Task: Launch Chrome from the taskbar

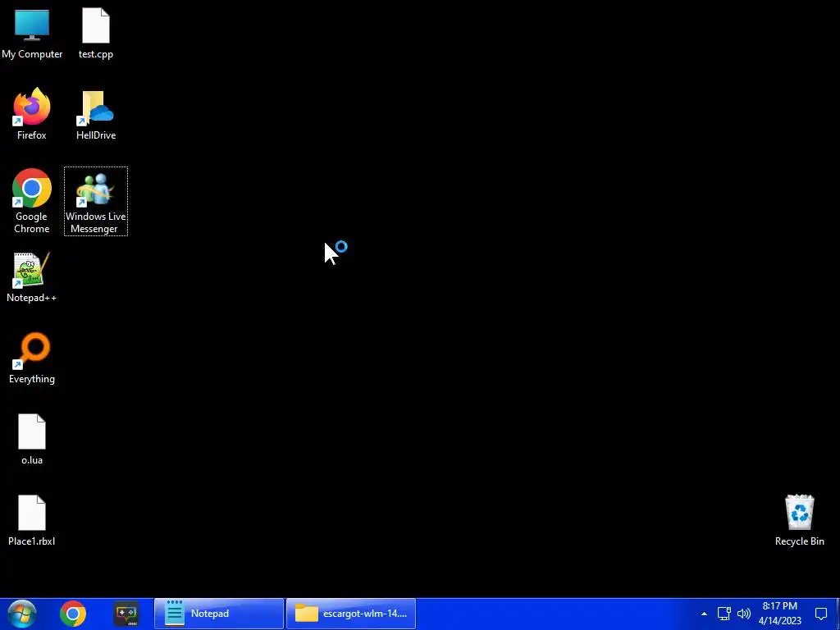Action: pos(73,614)
